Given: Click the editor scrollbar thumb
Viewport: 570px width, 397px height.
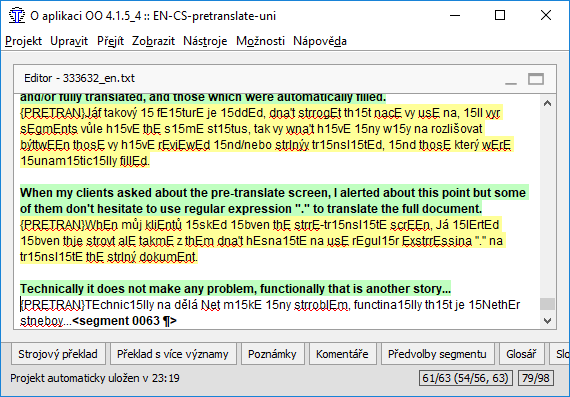Looking at the screenshot, I should point(547,304).
